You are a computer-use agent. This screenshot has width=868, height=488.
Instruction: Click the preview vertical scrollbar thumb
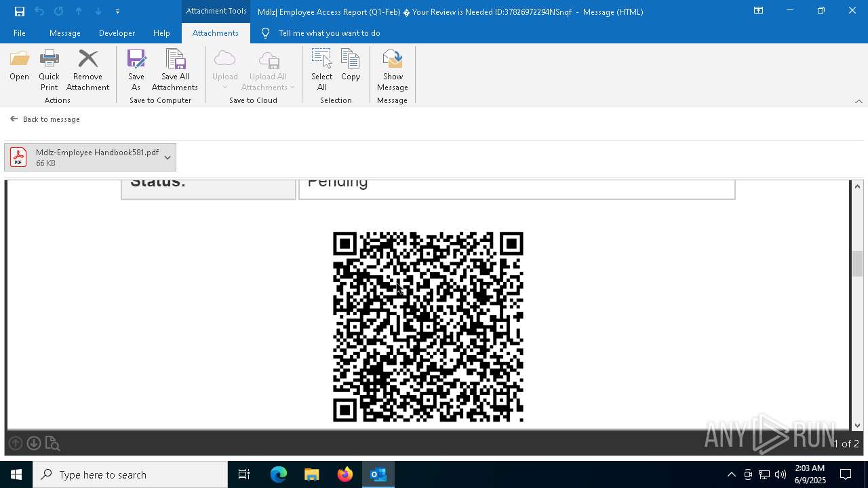coord(857,264)
